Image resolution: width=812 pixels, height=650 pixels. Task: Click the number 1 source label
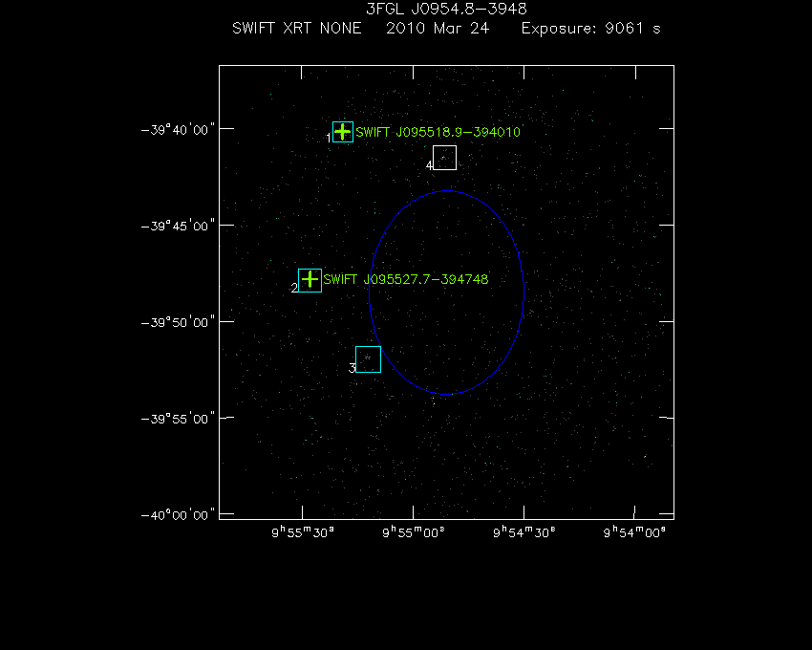point(329,138)
